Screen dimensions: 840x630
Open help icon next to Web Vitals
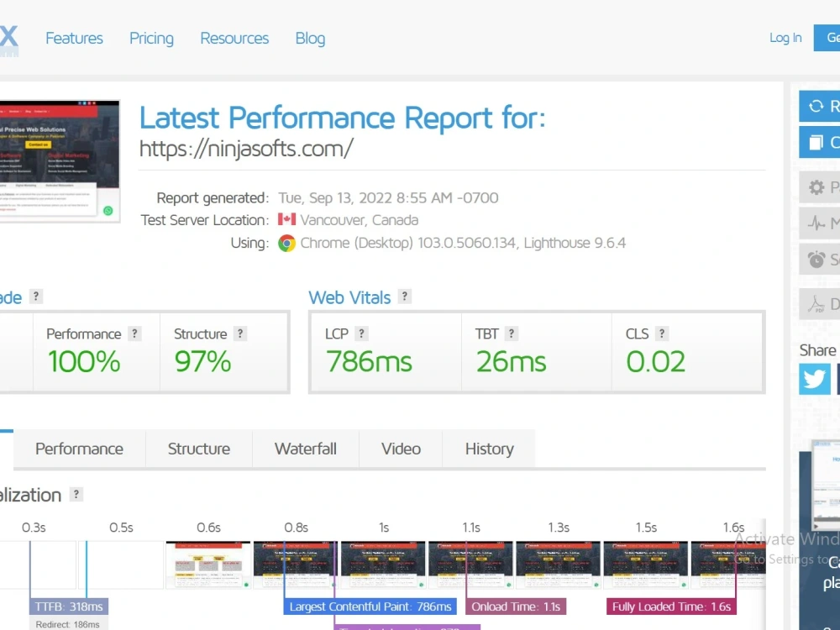click(405, 297)
